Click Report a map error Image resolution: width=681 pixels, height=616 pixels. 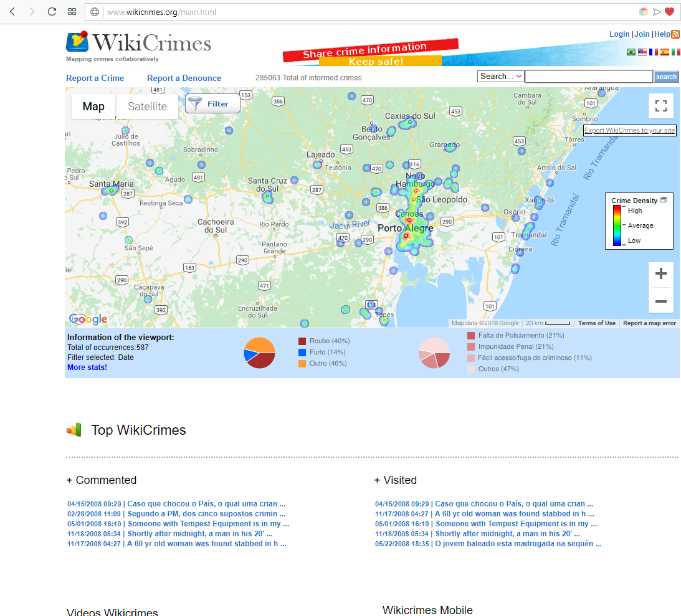(649, 323)
